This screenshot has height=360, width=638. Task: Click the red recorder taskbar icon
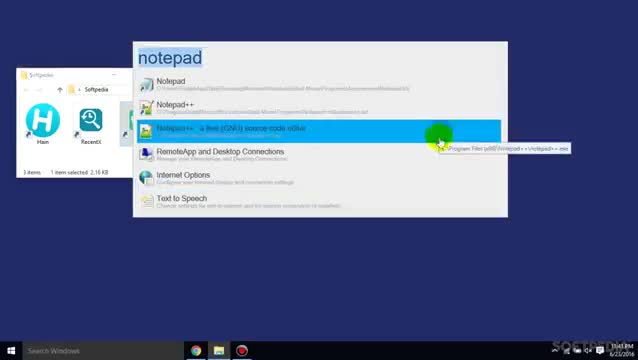point(242,351)
